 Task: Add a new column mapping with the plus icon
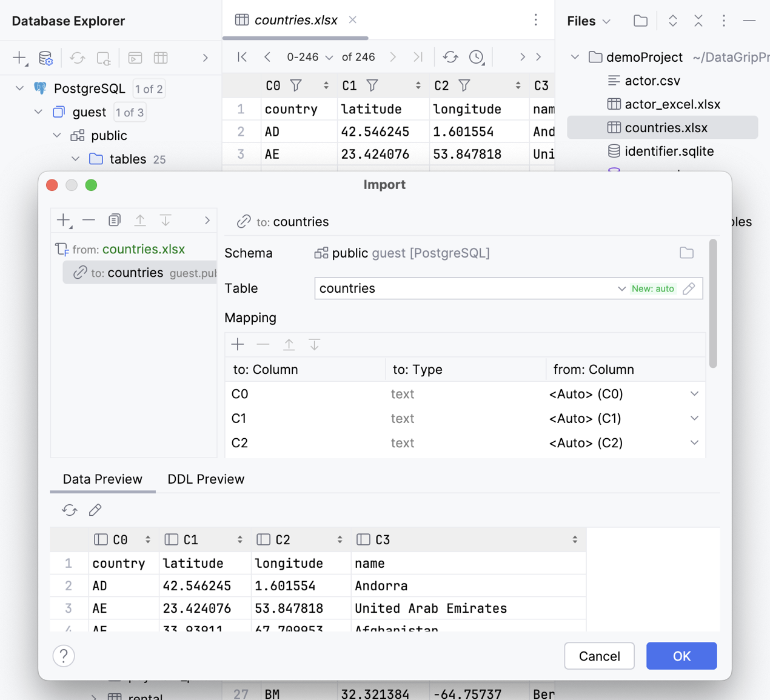tap(238, 345)
